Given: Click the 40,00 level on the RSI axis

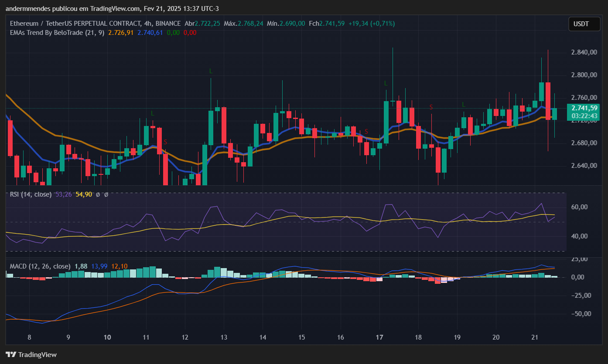Looking at the screenshot, I should [579, 236].
